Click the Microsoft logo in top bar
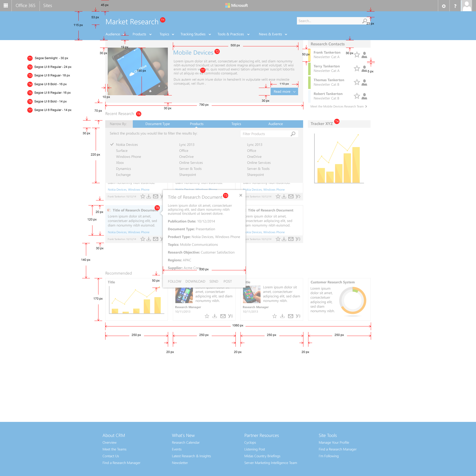Image resolution: width=476 pixels, height=476 pixels. click(x=236, y=6)
